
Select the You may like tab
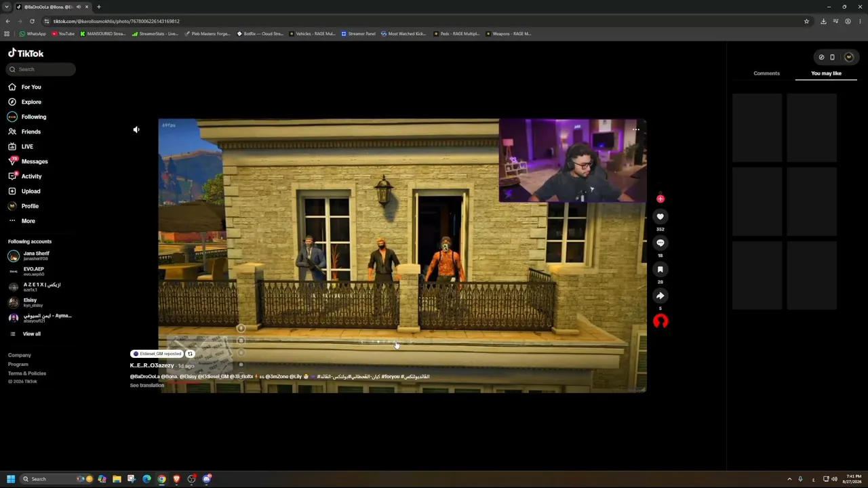click(x=826, y=73)
